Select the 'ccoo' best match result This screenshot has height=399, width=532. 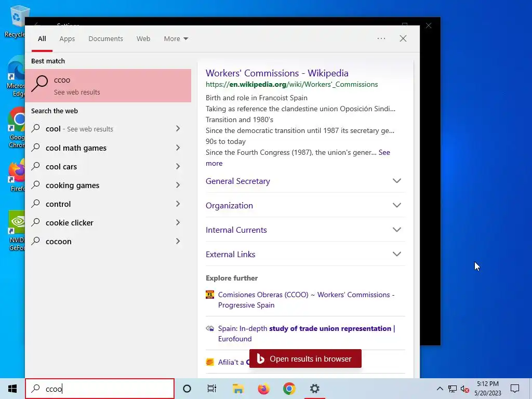click(108, 86)
